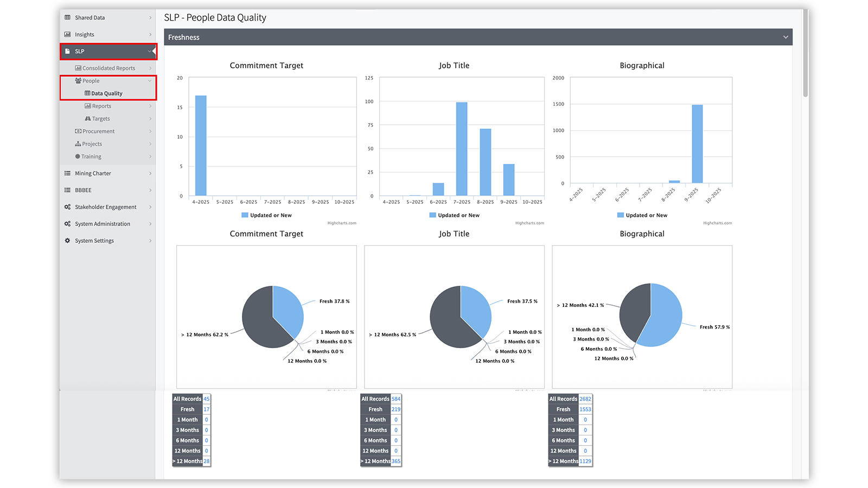Click the Targets binoculars icon

click(88, 119)
